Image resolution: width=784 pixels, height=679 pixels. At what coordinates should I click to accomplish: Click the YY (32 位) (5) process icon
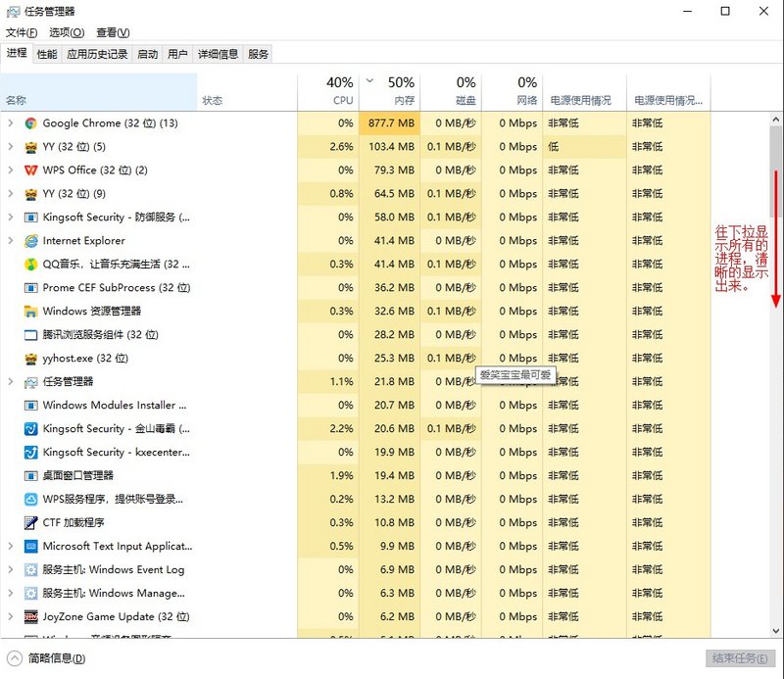point(31,147)
